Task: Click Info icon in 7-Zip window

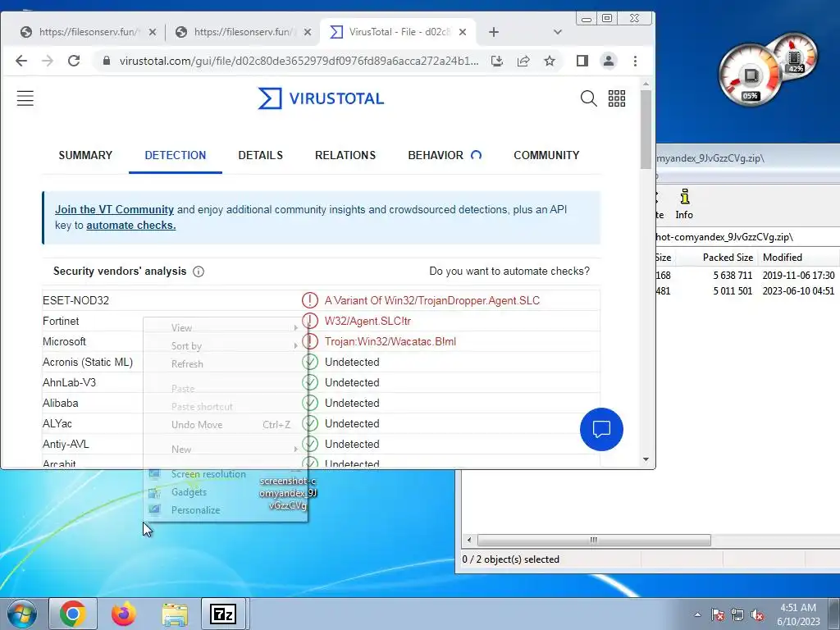Action: (684, 204)
